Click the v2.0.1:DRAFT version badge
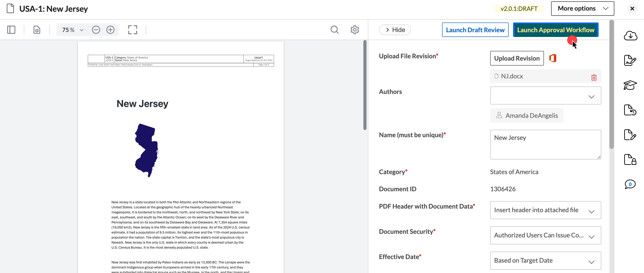The width and height of the screenshot is (644, 273). (x=519, y=9)
